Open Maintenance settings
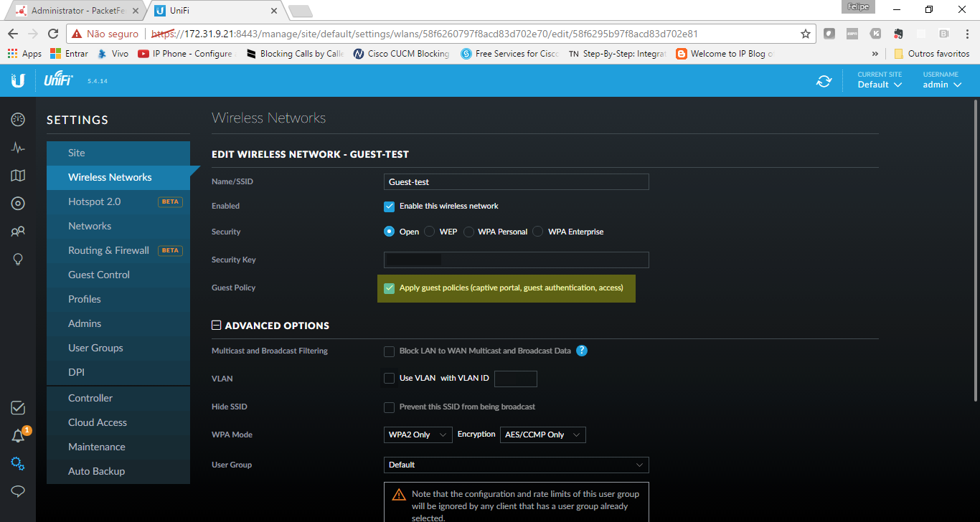Screen dimensions: 980x522 click(118, 447)
